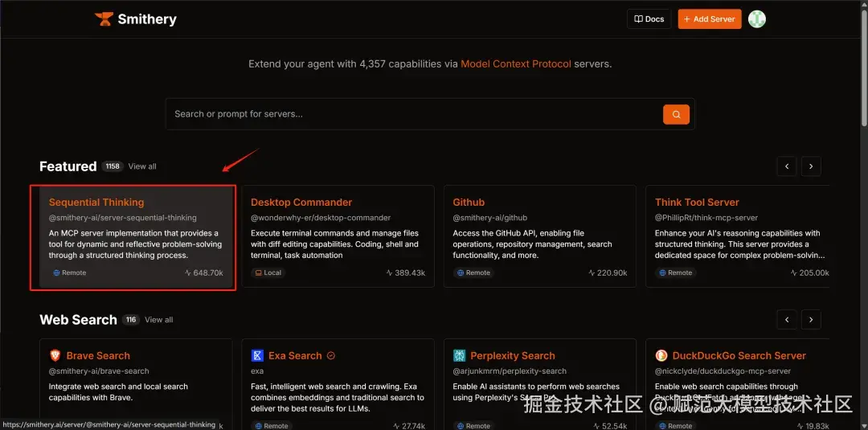This screenshot has height=430, width=868.
Task: Open the Exa Search server title
Action: click(295, 356)
